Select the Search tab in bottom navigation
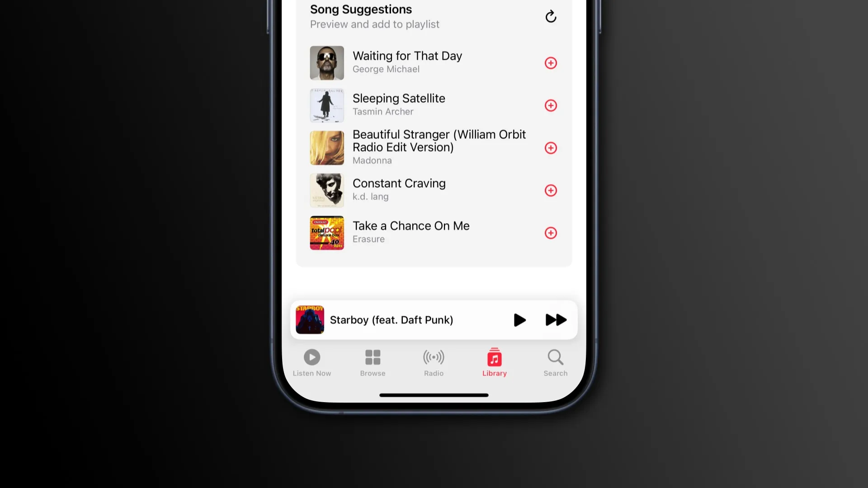 [x=555, y=361]
